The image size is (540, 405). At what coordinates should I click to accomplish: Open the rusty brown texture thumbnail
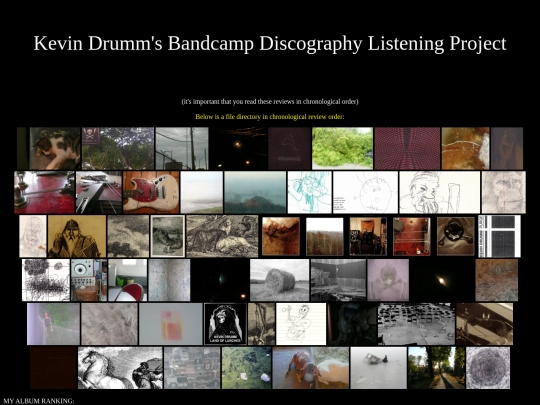coord(496,280)
